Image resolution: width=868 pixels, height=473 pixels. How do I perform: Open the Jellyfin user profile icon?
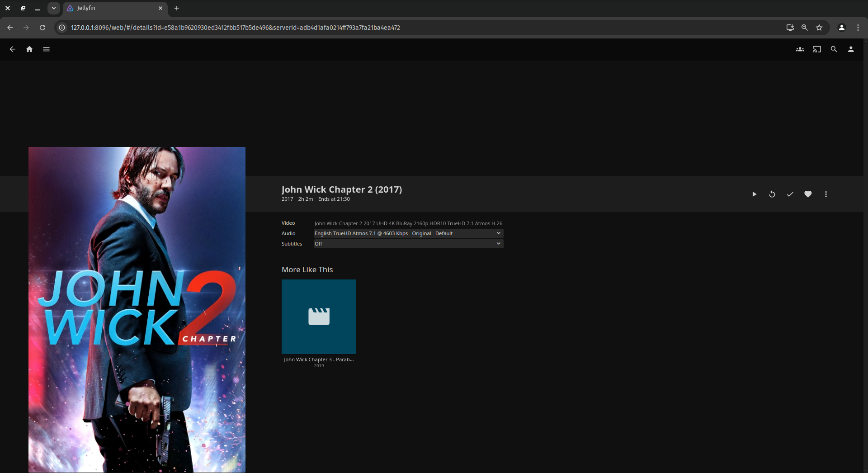tap(851, 49)
